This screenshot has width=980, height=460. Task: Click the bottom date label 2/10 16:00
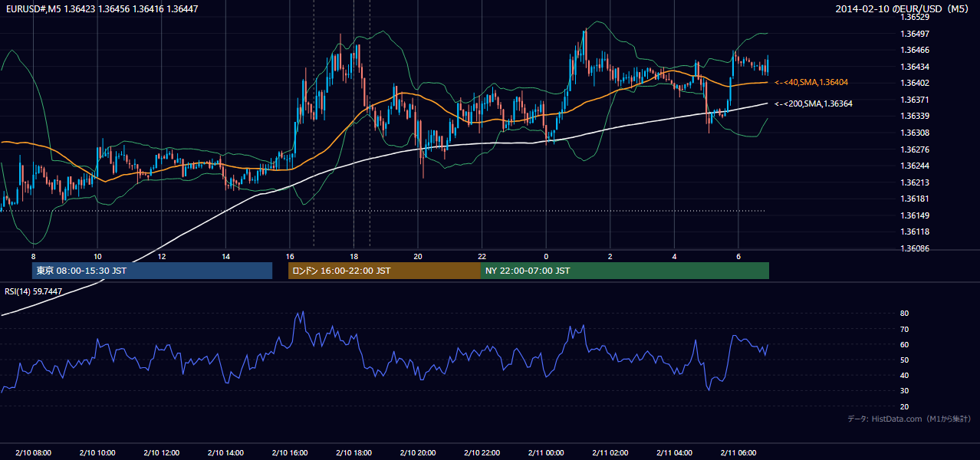pyautogui.click(x=289, y=452)
